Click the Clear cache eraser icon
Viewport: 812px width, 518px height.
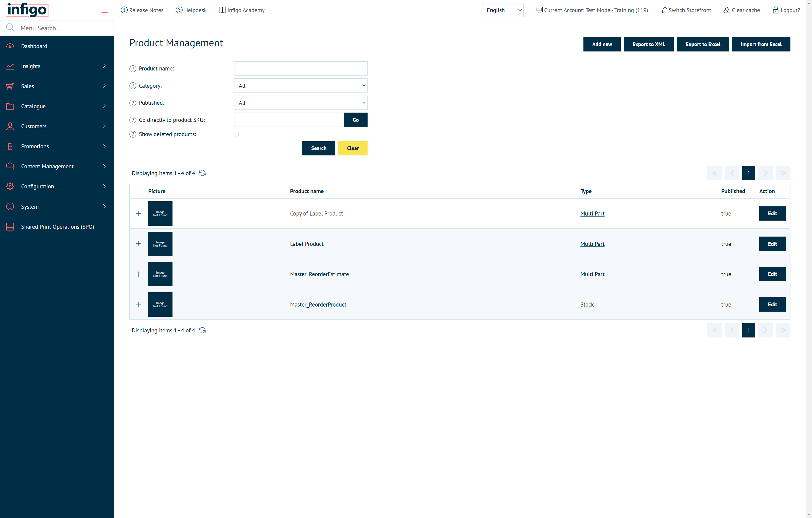pos(727,10)
